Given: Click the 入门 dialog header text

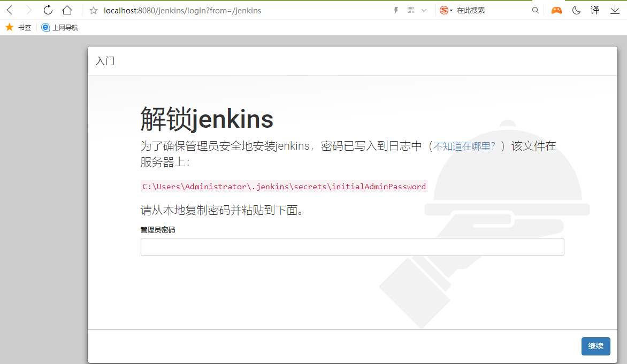Looking at the screenshot, I should pyautogui.click(x=105, y=61).
